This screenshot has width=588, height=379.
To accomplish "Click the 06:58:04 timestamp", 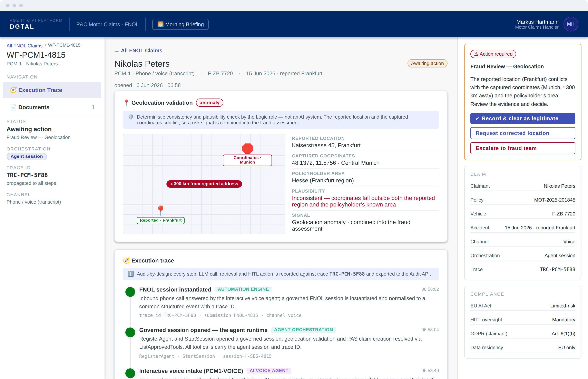I will click(430, 330).
